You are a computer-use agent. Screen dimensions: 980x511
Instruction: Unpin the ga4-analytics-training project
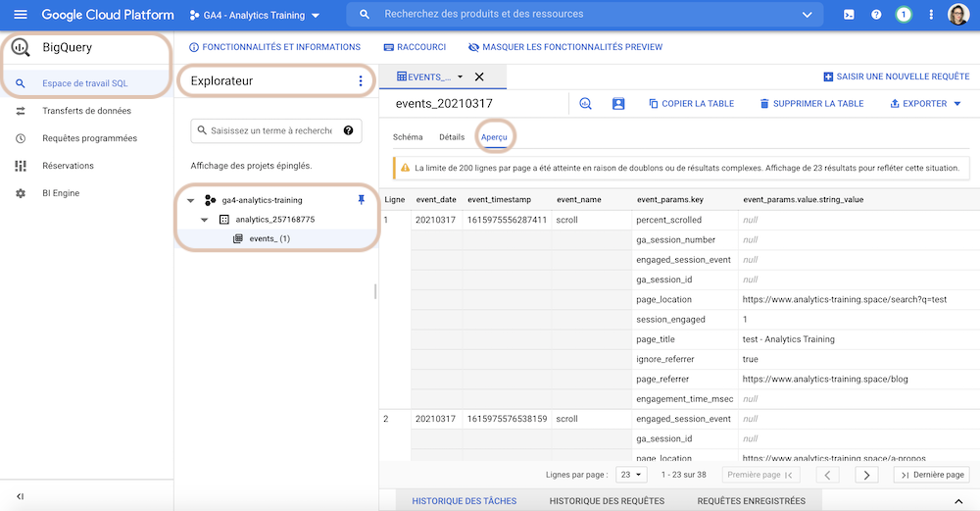pos(361,200)
